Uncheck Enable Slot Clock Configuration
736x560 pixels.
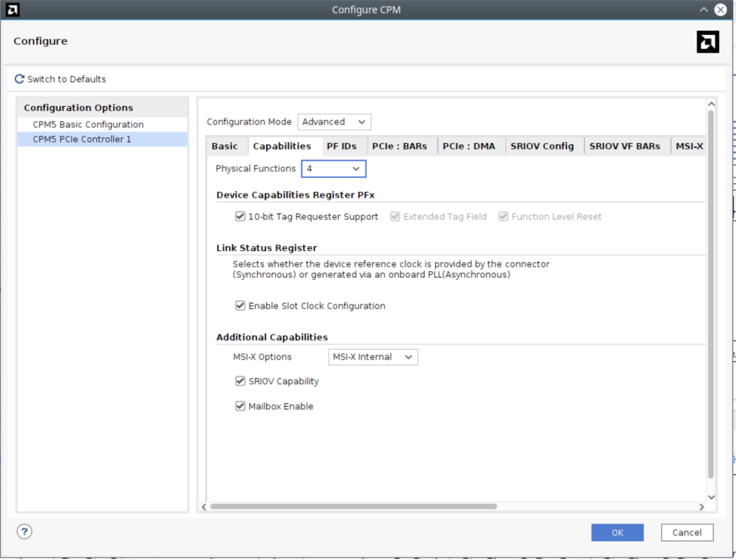coord(240,306)
